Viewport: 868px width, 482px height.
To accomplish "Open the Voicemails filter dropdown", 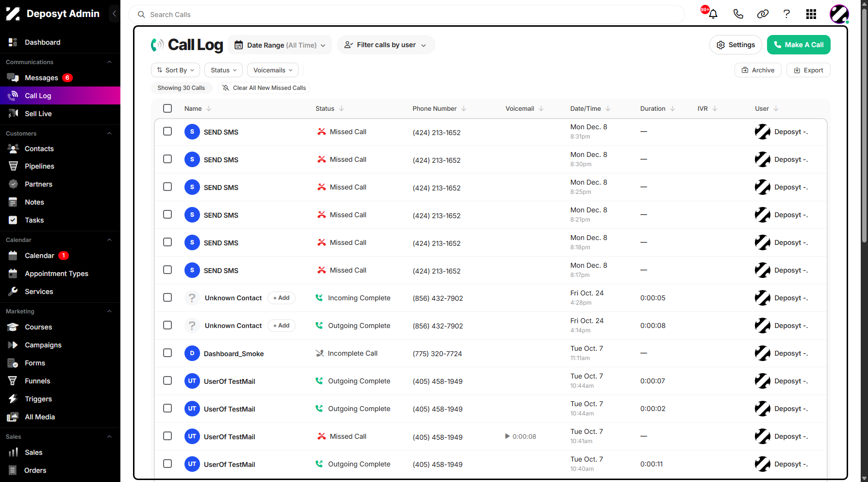I will pyautogui.click(x=273, y=70).
